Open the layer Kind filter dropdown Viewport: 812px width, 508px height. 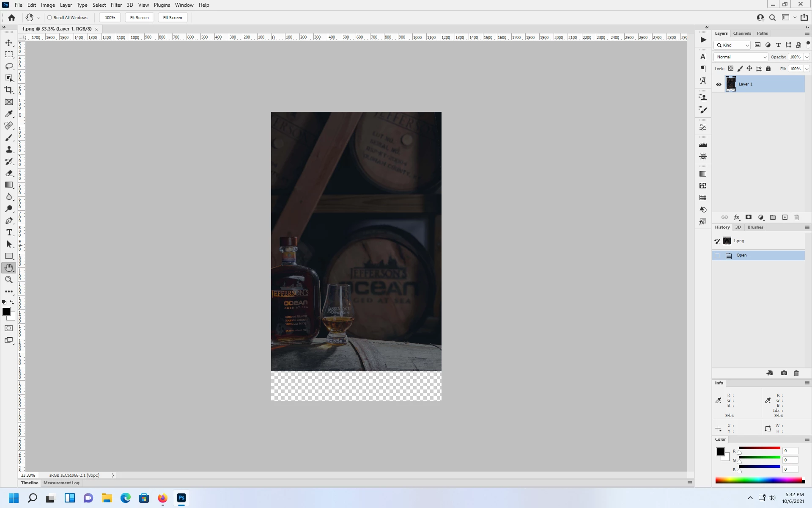732,45
